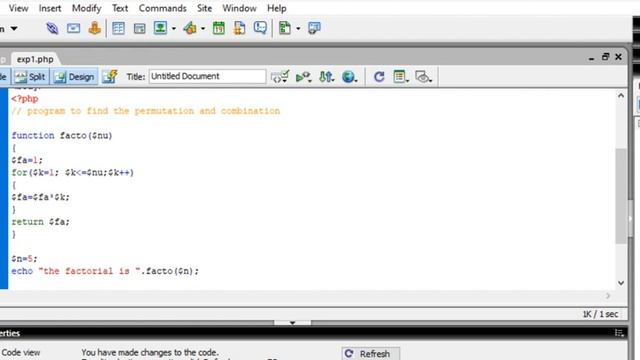This screenshot has width=640, height=360.
Task: Click the code scrollbar up arrow
Action: [621, 96]
